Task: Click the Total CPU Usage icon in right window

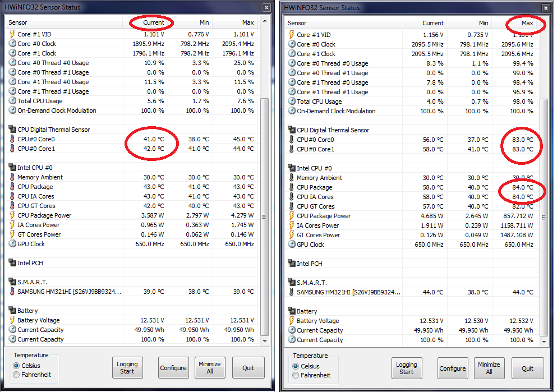Action: 292,102
